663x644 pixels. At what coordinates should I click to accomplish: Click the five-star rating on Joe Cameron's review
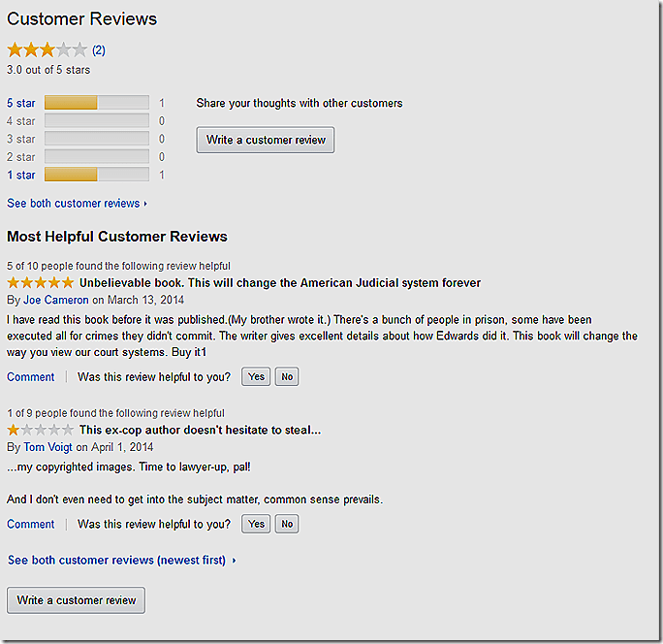point(41,283)
